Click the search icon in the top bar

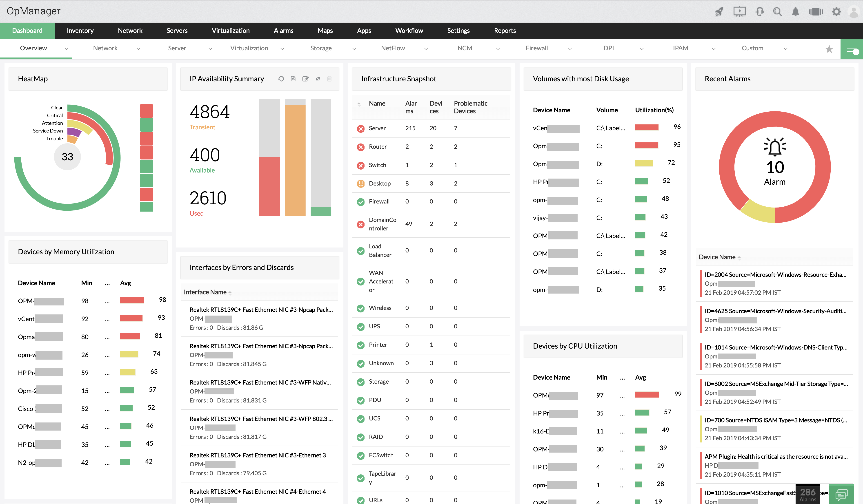tap(778, 11)
